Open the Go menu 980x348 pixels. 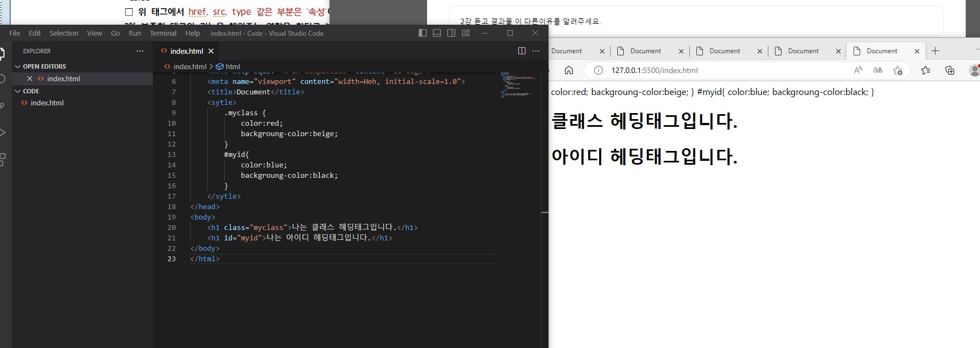point(115,33)
